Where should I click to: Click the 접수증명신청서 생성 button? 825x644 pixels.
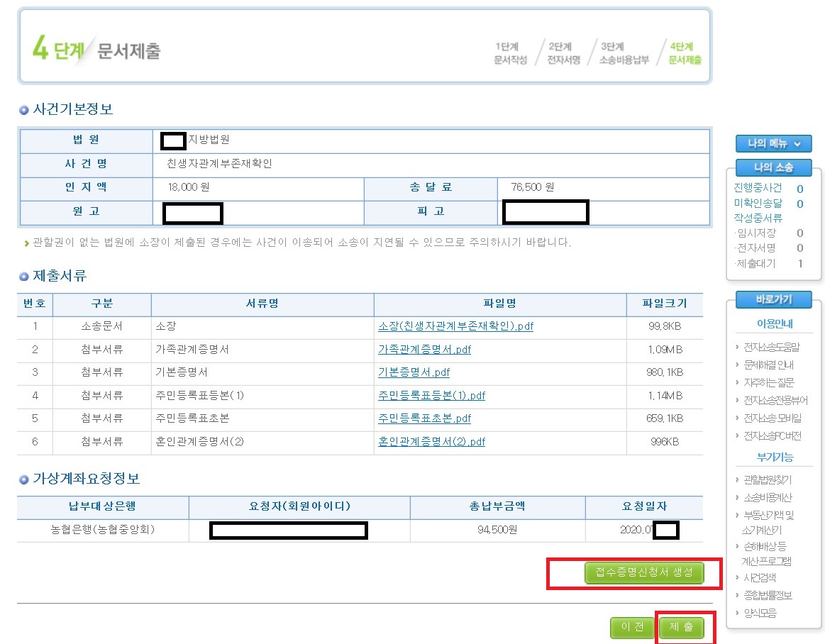(644, 572)
